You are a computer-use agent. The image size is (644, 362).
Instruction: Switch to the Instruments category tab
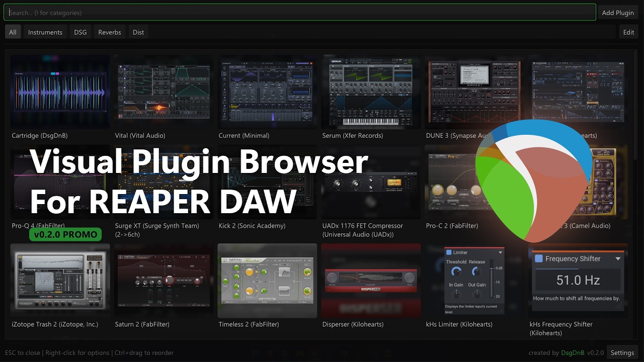click(45, 32)
